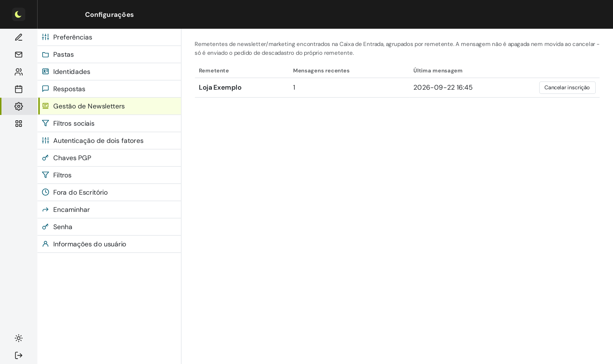Click the person icon beside Informações do usuário
Image resolution: width=613 pixels, height=364 pixels.
[46, 244]
